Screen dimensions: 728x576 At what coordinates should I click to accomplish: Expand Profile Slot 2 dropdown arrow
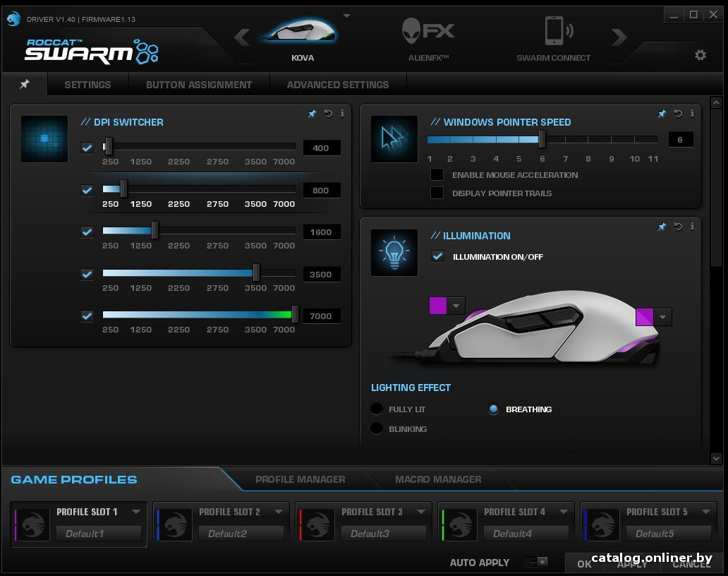tap(279, 512)
